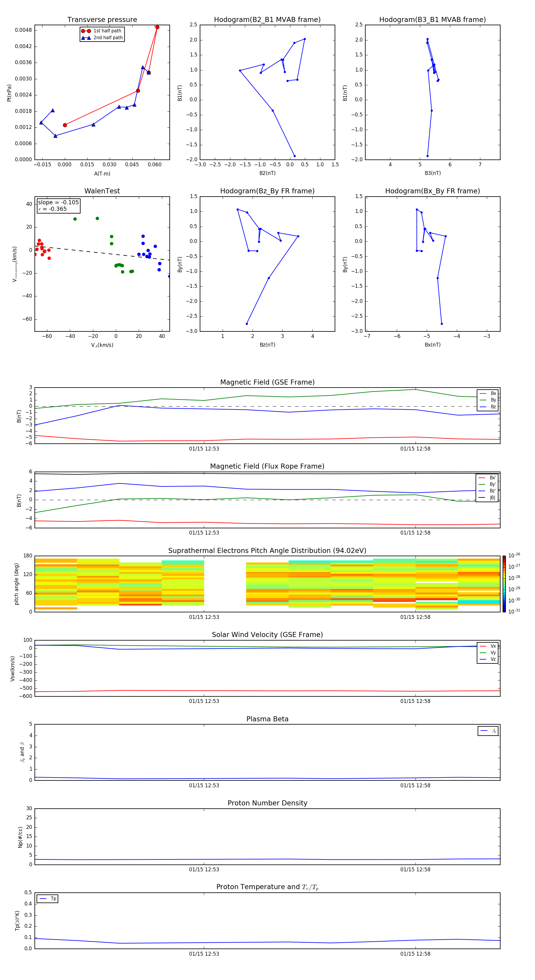Click 01/15 12:53 tick under GSE magnetic field plot

pos(204,449)
